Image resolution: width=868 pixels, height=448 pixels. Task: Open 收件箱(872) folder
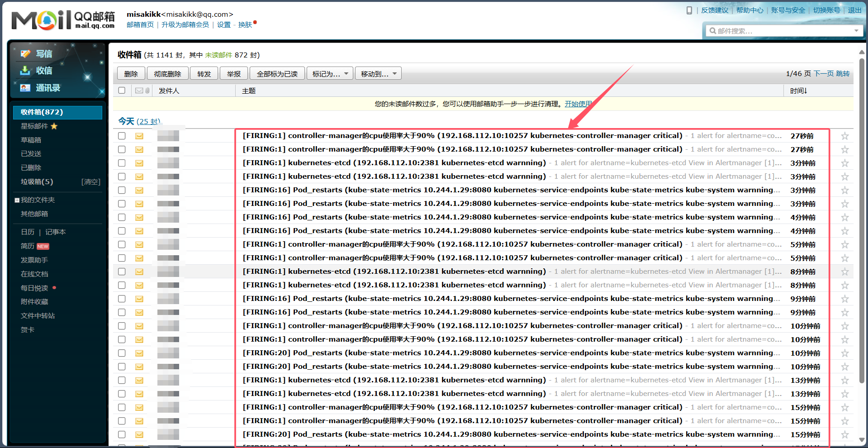pyautogui.click(x=57, y=112)
